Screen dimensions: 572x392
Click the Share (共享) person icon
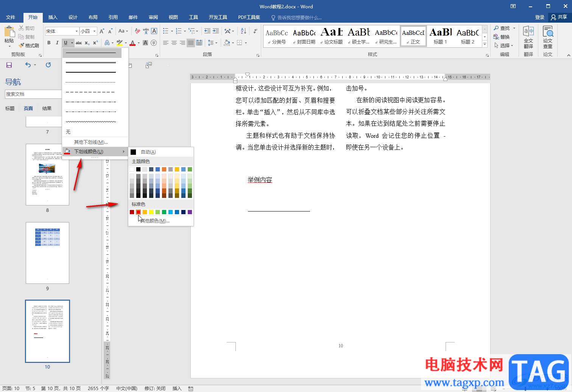(553, 17)
